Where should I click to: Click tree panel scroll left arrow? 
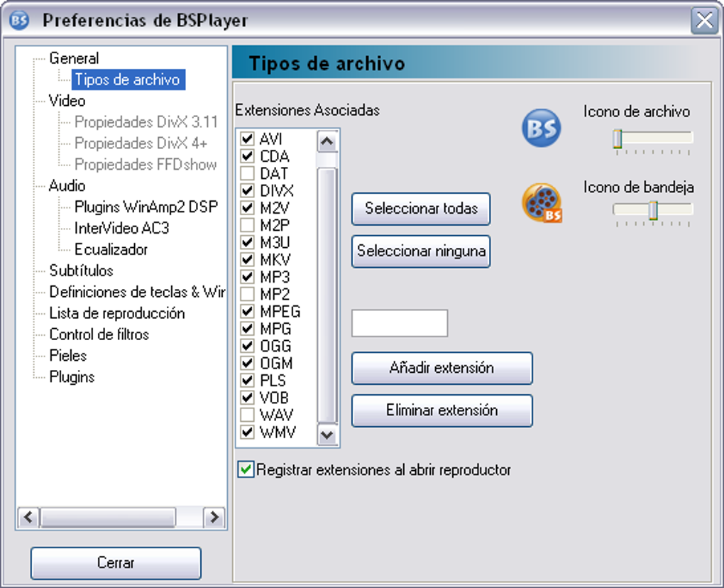[28, 517]
